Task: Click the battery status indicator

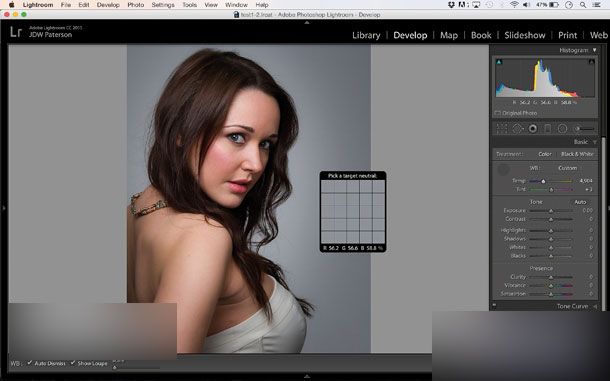Action: [x=547, y=5]
